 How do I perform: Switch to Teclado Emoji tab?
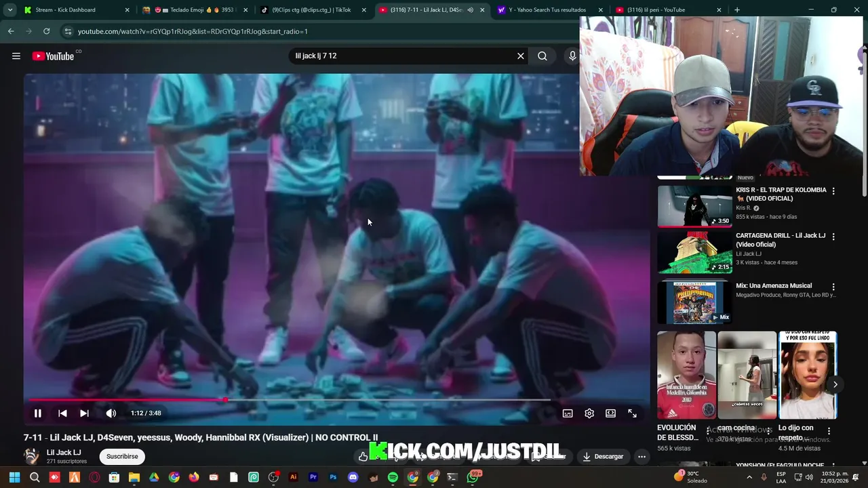pos(197,10)
